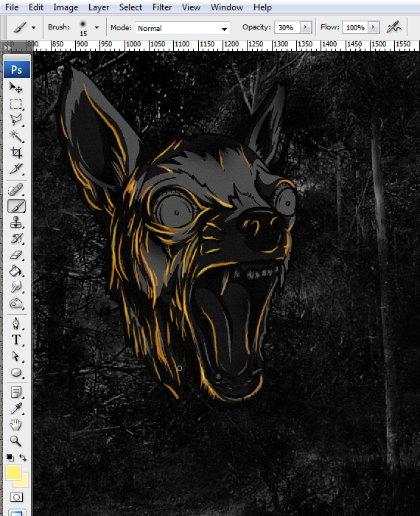Collapse the toolbox with double arrows
The height and width of the screenshot is (516, 420).
[8, 48]
